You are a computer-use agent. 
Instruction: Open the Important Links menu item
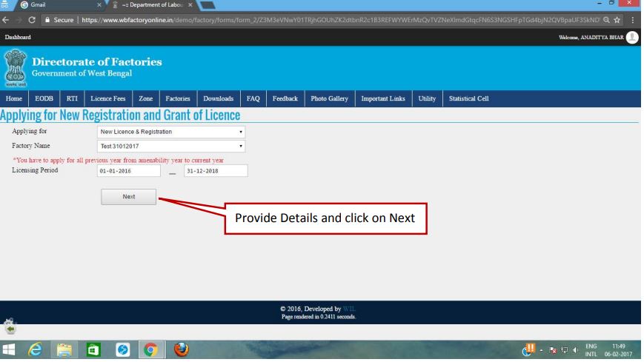383,99
